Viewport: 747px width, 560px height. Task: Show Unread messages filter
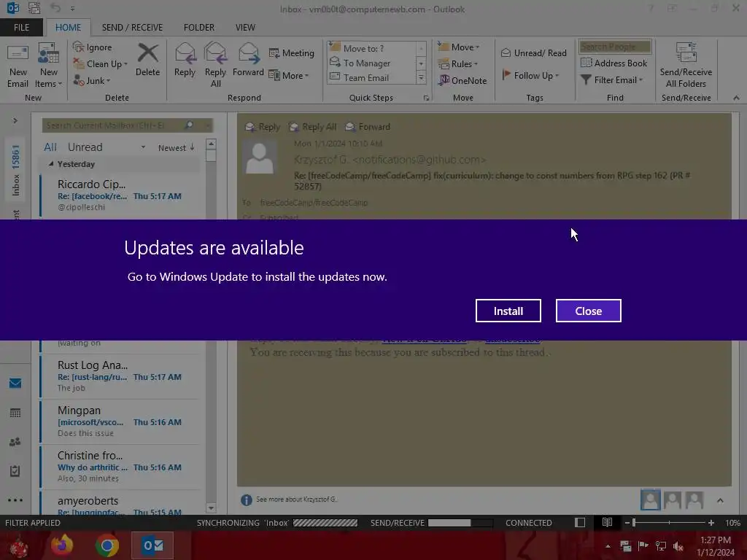85,147
